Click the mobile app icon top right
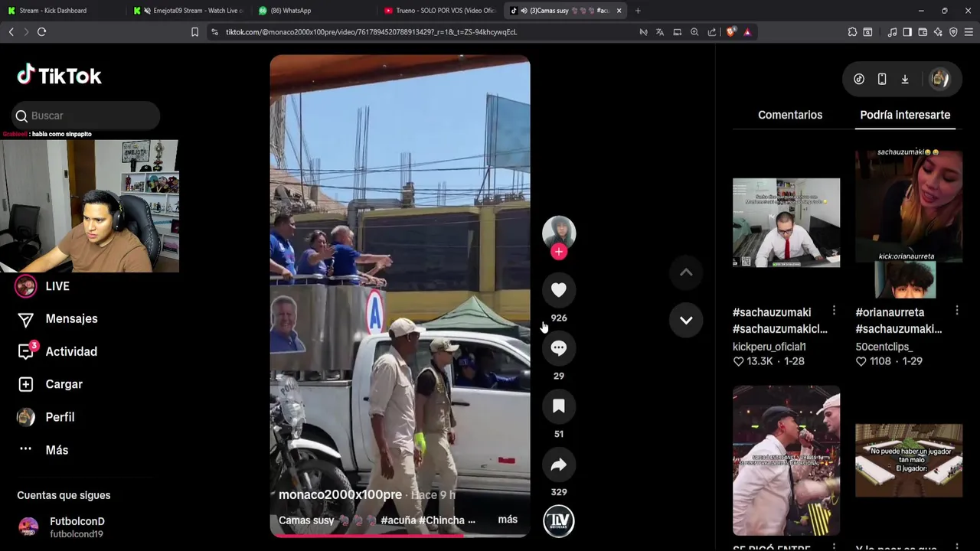980x551 pixels. click(x=882, y=79)
